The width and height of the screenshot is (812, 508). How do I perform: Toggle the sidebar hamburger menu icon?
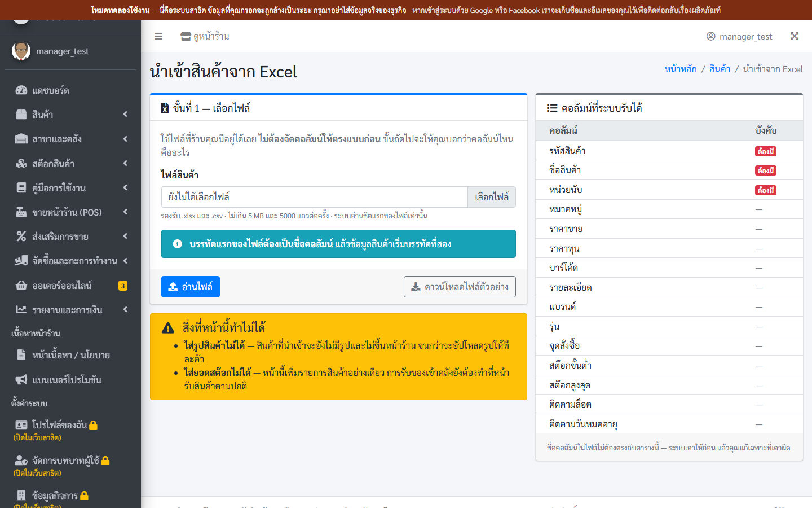point(158,36)
